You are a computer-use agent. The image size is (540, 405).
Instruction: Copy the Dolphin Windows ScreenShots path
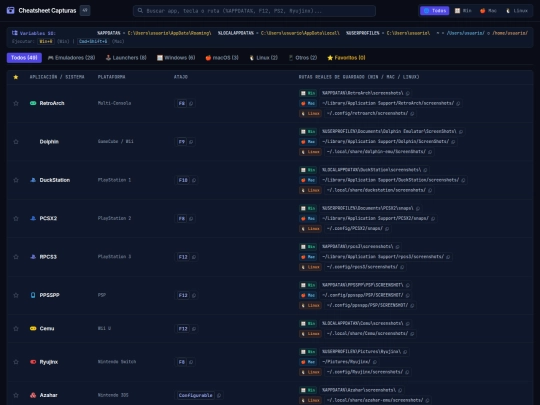click(461, 132)
